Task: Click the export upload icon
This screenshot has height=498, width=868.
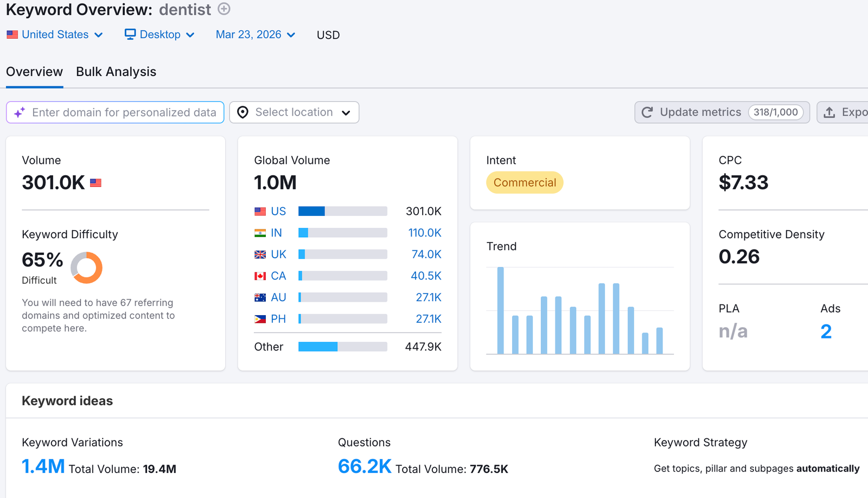Action: 829,112
